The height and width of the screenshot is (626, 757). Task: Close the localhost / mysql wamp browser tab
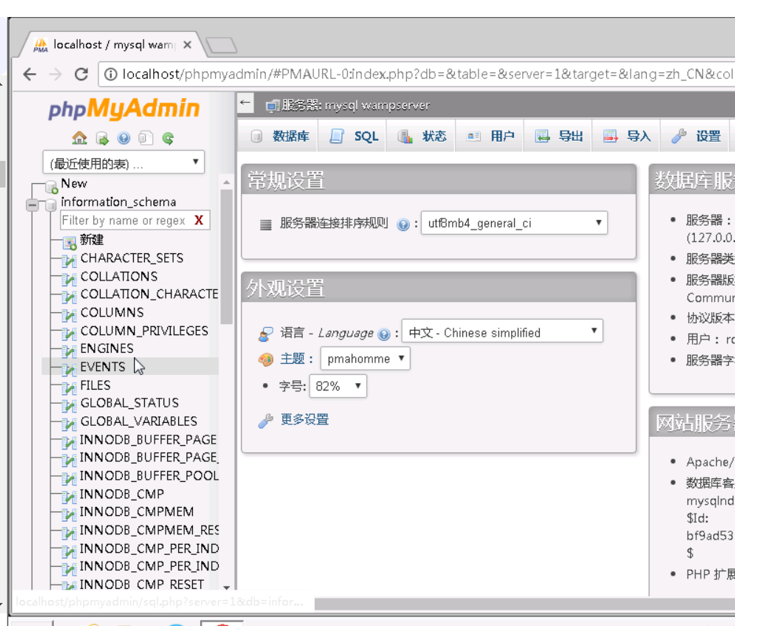[187, 45]
